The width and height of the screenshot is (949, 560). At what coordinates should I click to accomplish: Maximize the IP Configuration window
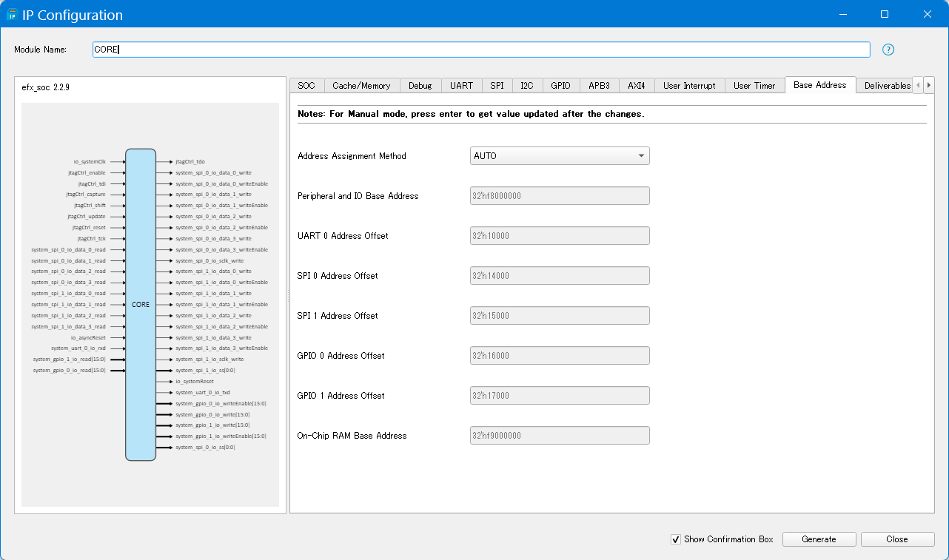[884, 14]
